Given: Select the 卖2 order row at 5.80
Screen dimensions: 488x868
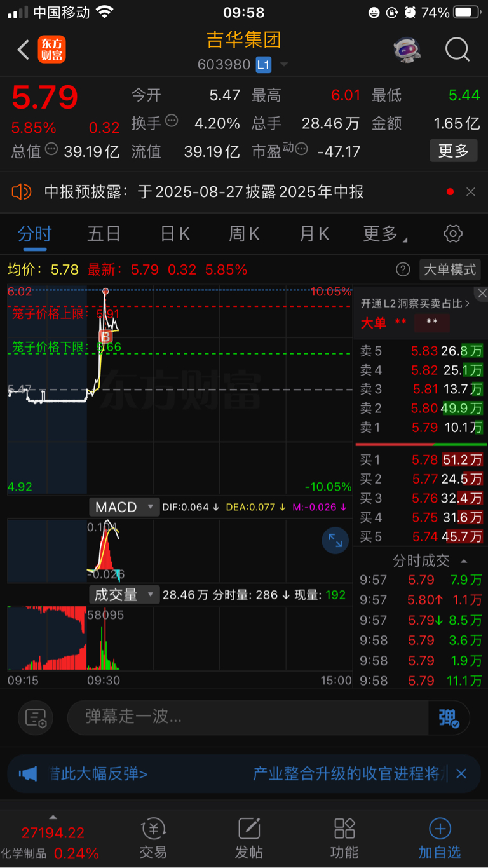Looking at the screenshot, I should tap(421, 408).
